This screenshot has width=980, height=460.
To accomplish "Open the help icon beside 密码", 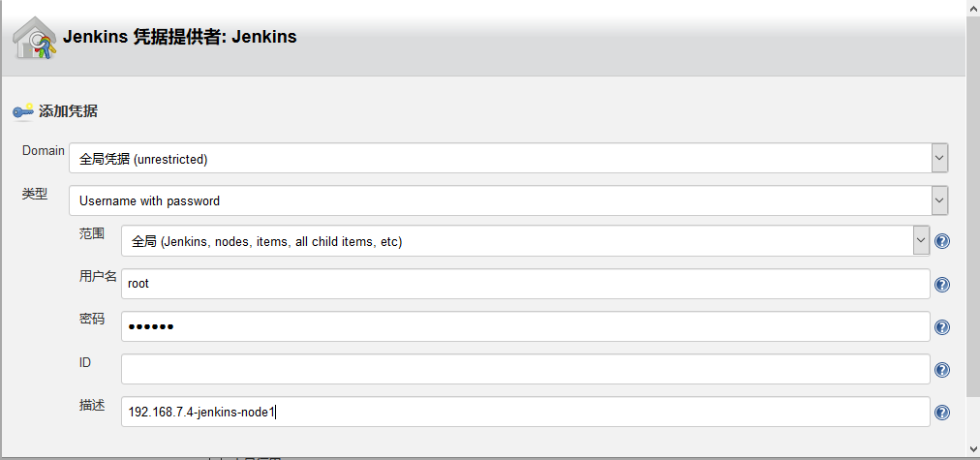I will click(x=941, y=327).
